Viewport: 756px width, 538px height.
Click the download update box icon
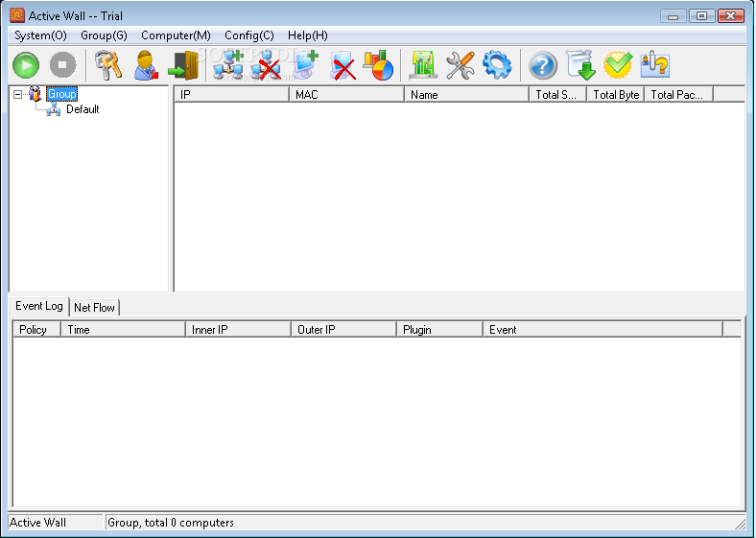[x=580, y=65]
